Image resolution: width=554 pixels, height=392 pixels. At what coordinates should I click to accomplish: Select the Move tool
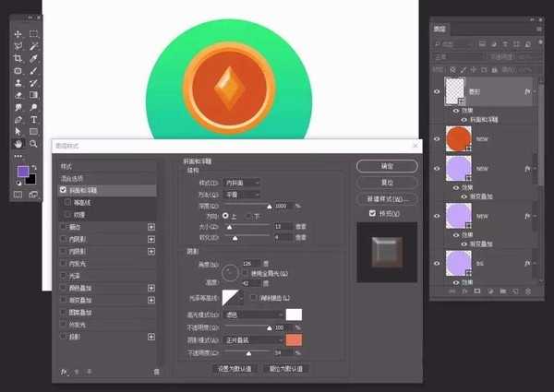(18, 33)
